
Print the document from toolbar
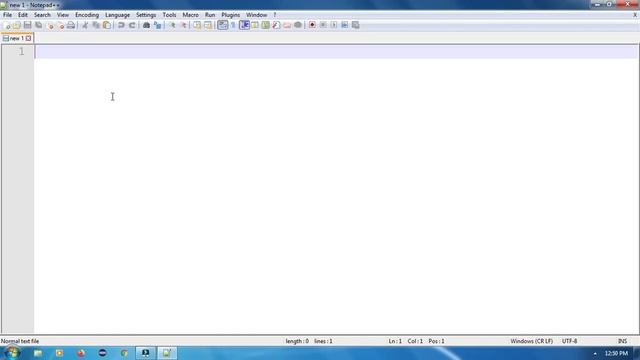(x=71, y=25)
